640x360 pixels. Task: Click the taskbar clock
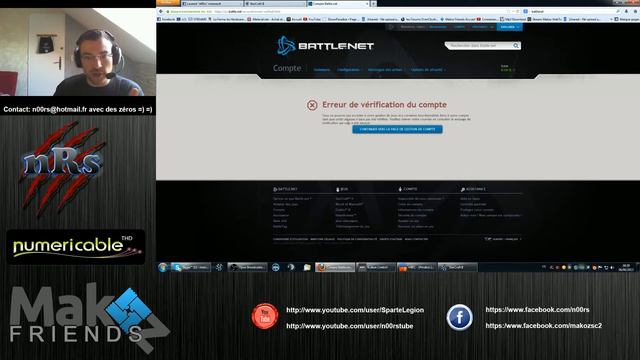pyautogui.click(x=626, y=267)
